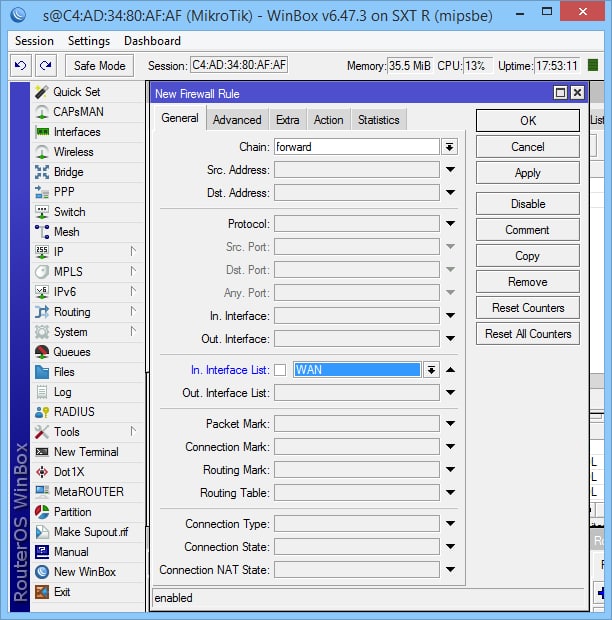
Task: Expand the Packet Mark field arrow
Action: tap(450, 423)
